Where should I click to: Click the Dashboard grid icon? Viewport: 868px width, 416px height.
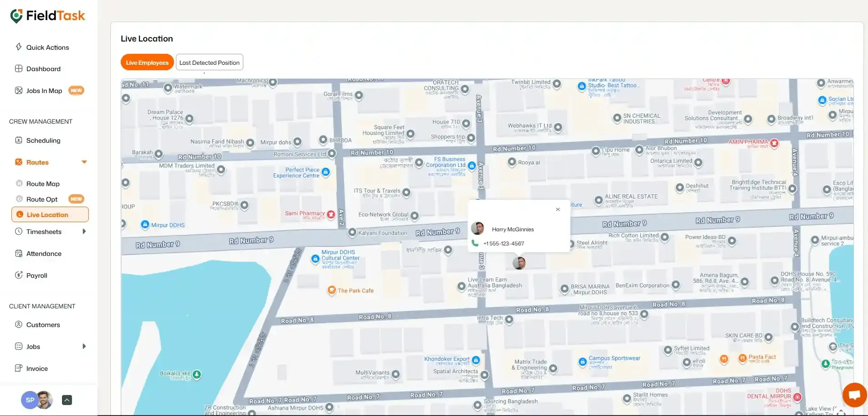coord(19,68)
